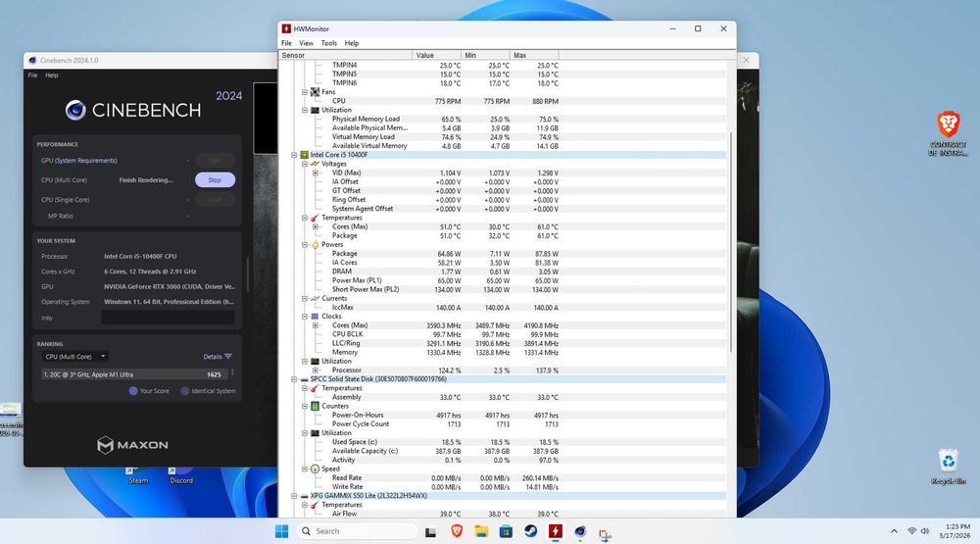The height and width of the screenshot is (544, 980).
Task: Show hidden icons in the system tray
Action: coord(894,531)
